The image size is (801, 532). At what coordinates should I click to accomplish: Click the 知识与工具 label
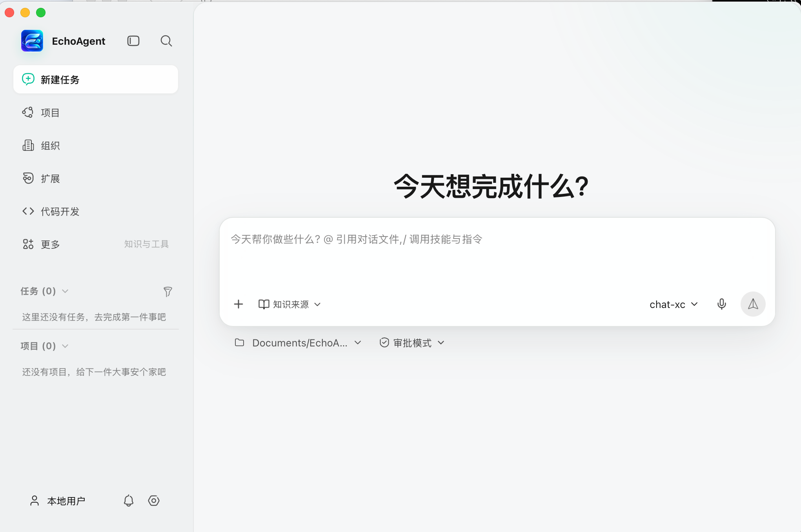tap(146, 244)
